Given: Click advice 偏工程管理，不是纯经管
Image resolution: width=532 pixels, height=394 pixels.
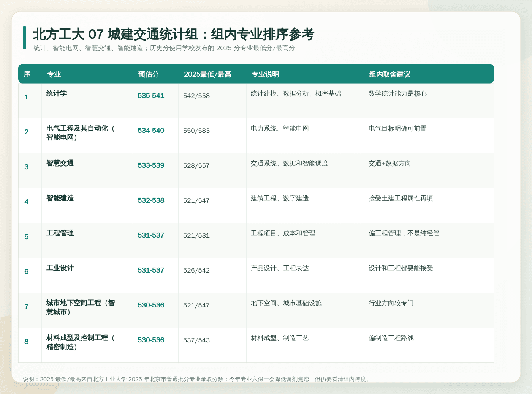Looking at the screenshot, I should [404, 233].
